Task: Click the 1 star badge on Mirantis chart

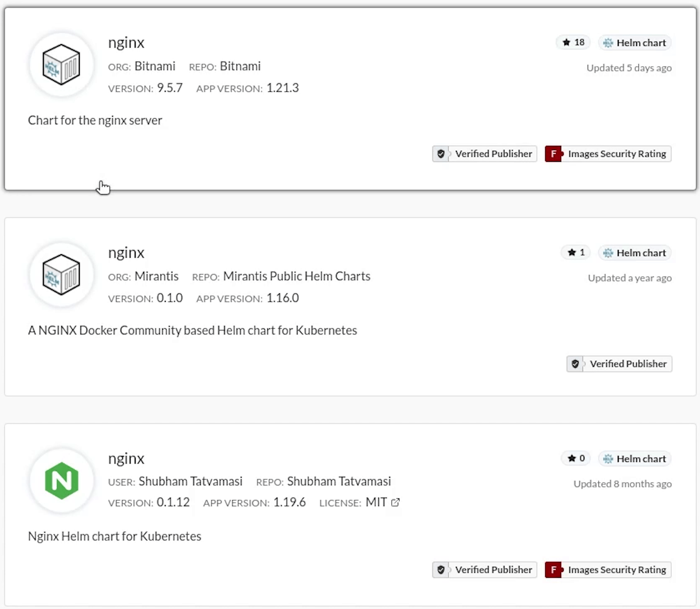Action: [576, 253]
